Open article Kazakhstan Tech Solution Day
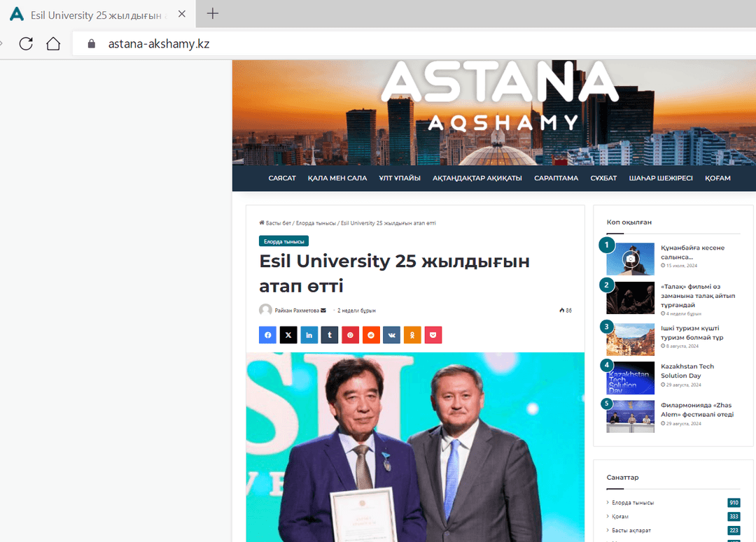This screenshot has width=756, height=542. tap(687, 371)
